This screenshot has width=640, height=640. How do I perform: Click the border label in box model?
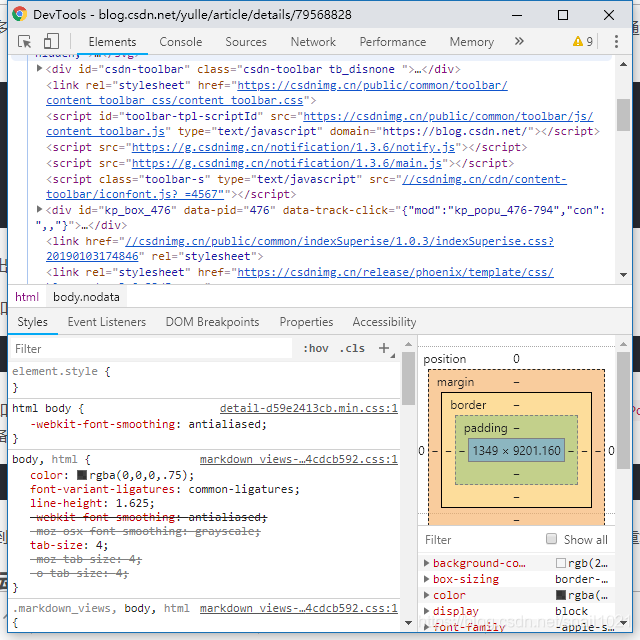(468, 405)
